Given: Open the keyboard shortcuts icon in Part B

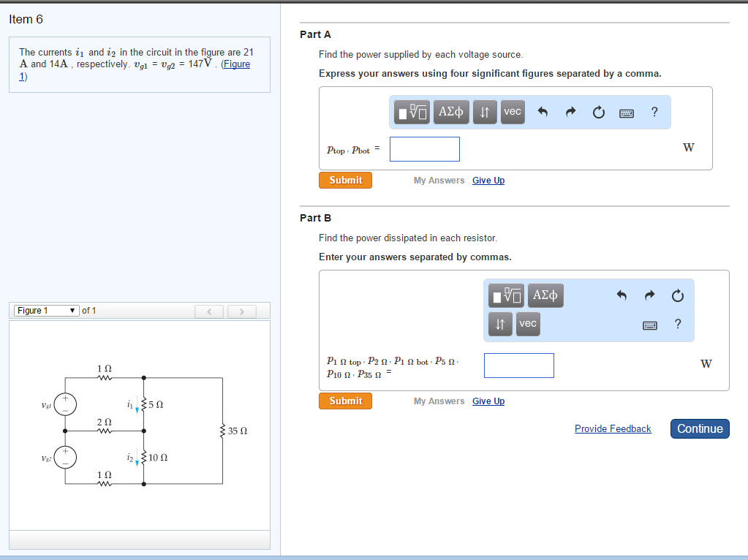Looking at the screenshot, I should point(649,325).
